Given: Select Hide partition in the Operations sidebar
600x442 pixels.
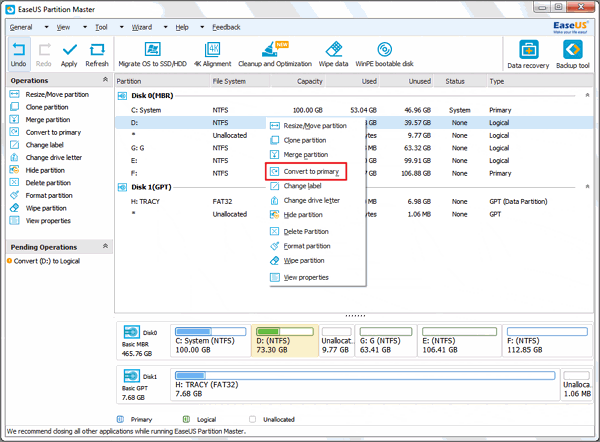Looking at the screenshot, I should tap(38, 170).
